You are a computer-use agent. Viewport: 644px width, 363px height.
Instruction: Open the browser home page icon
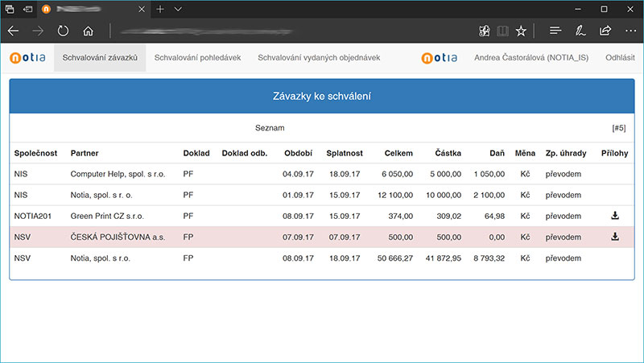pos(88,31)
